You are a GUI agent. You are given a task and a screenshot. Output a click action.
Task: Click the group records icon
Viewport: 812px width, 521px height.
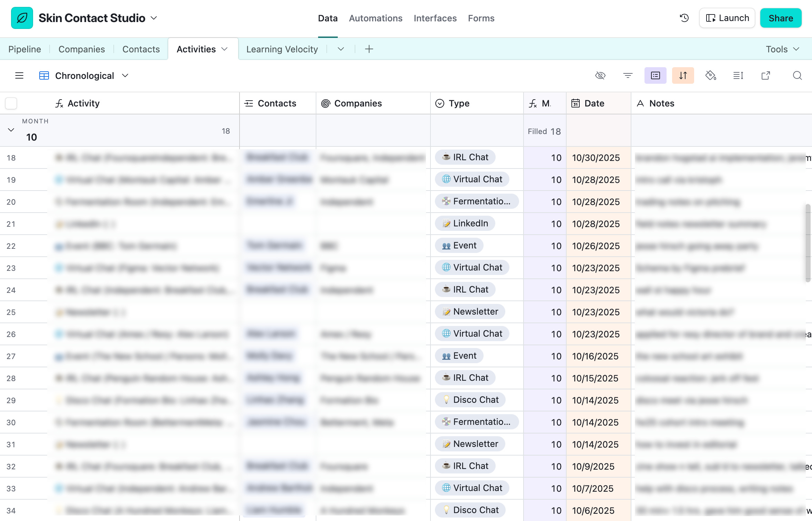(656, 75)
